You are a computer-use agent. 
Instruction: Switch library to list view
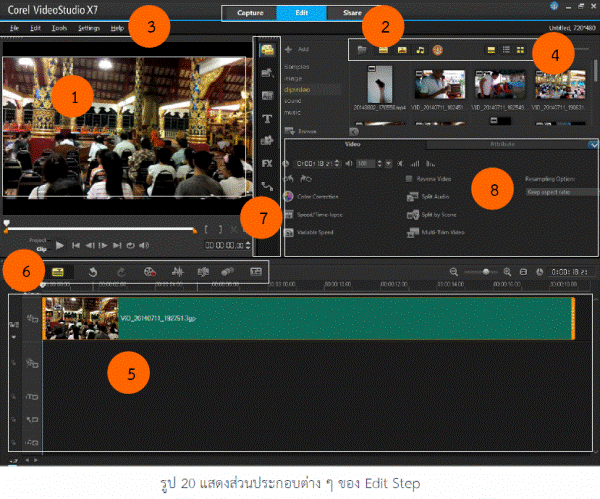[x=506, y=50]
